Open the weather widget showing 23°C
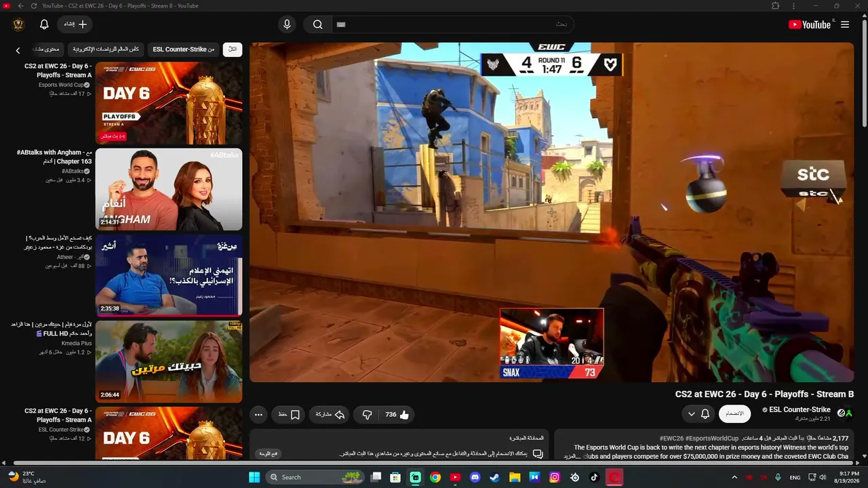Image resolution: width=868 pixels, height=488 pixels. [27, 477]
